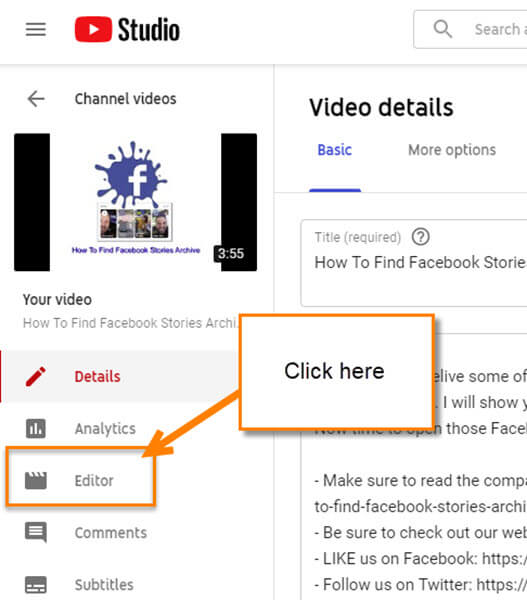This screenshot has width=527, height=600.
Task: Open Subtitles in the sidebar
Action: point(104,585)
